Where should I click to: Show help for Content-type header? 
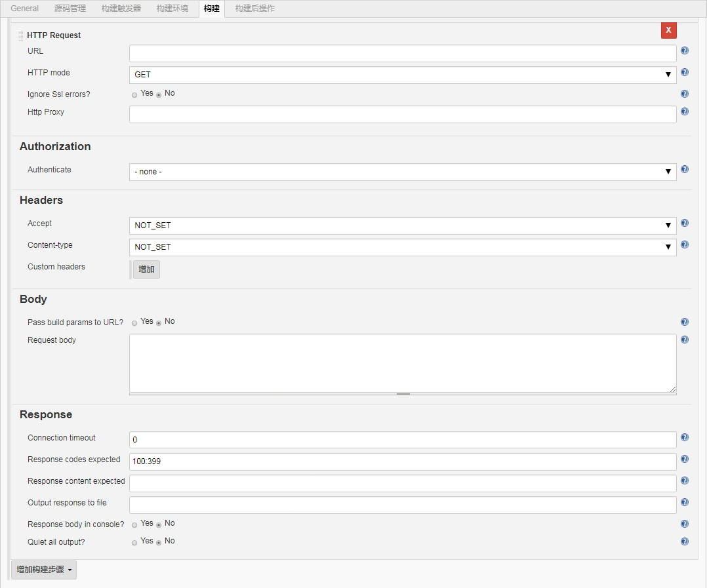685,245
